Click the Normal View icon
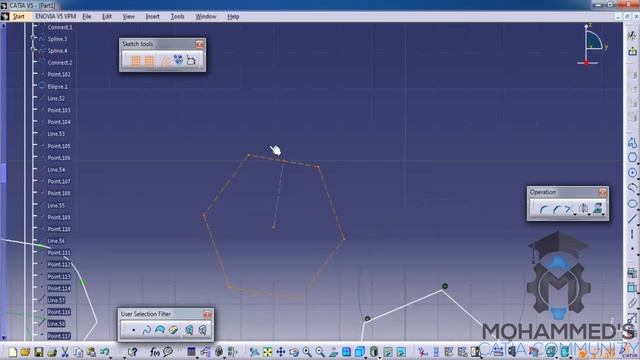Viewport: 640px width, 360px height. (x=333, y=352)
